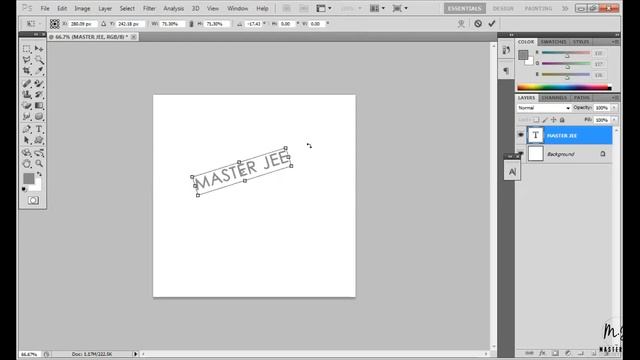The width and height of the screenshot is (640, 360).
Task: Open the Color panel options menu
Action: [x=615, y=42]
